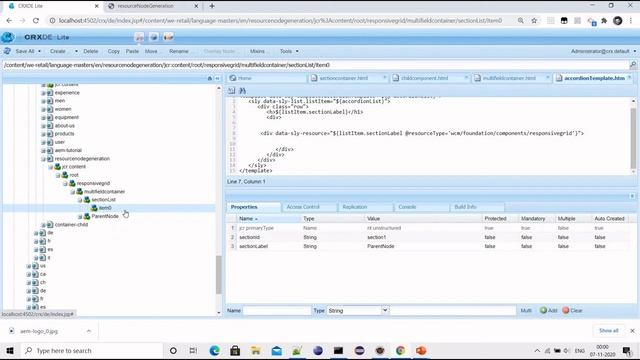Bookmark page with star icon
Viewport: 640px width, 360px height.
(x=534, y=20)
